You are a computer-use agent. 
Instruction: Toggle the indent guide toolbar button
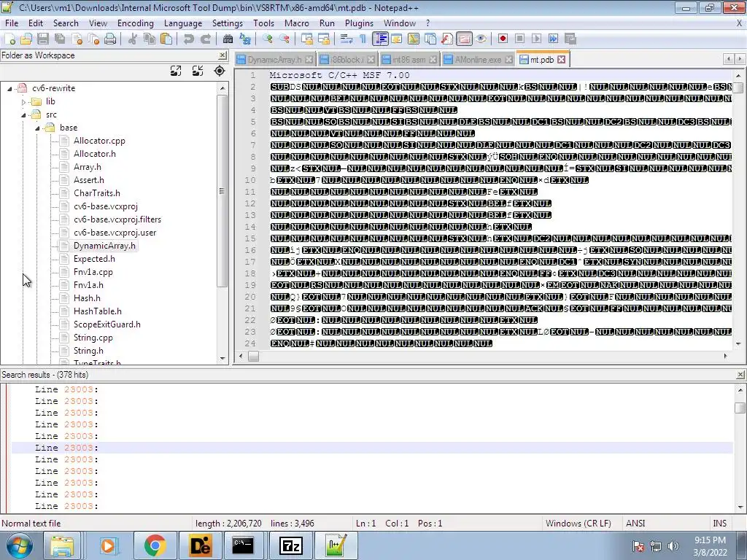[380, 39]
